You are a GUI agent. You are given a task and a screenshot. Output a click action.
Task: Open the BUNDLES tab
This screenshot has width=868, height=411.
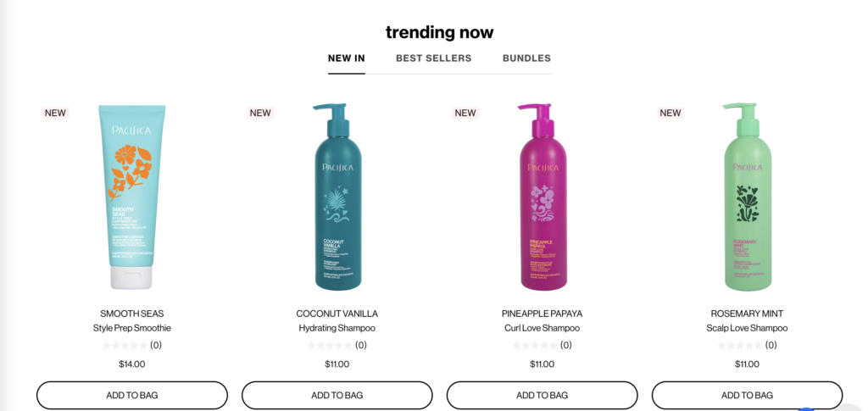(526, 58)
